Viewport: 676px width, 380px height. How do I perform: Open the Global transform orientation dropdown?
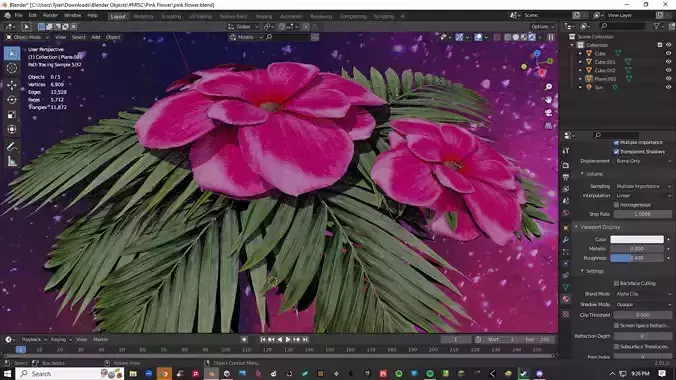pyautogui.click(x=244, y=27)
